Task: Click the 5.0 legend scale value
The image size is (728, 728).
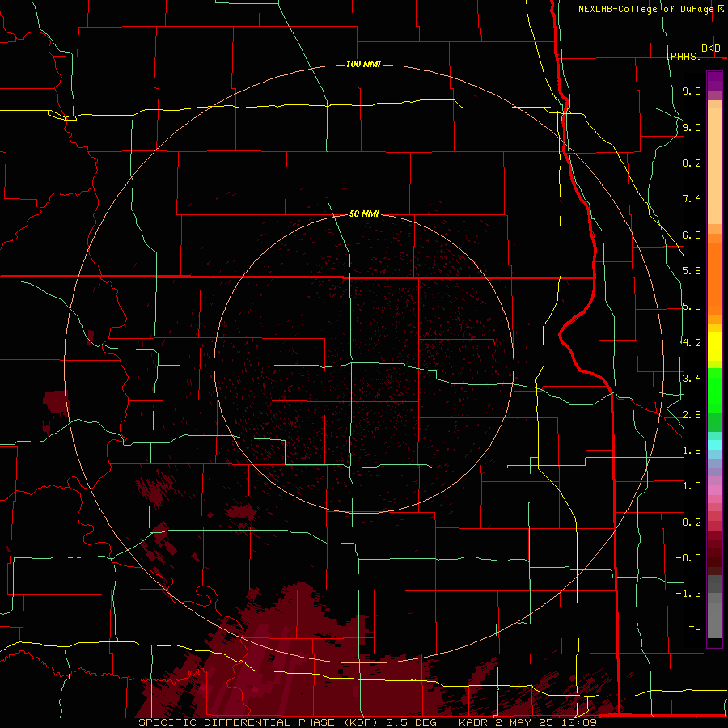Action: (x=692, y=307)
